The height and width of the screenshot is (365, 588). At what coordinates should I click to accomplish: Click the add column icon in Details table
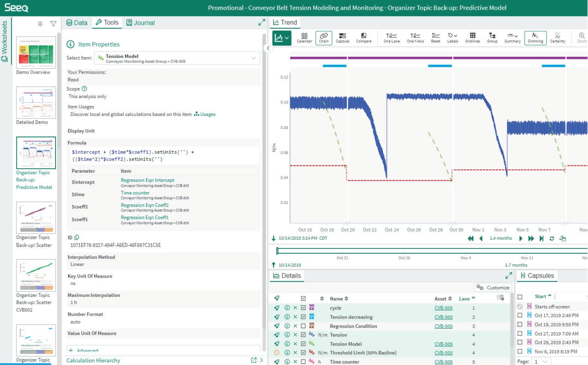click(x=500, y=298)
